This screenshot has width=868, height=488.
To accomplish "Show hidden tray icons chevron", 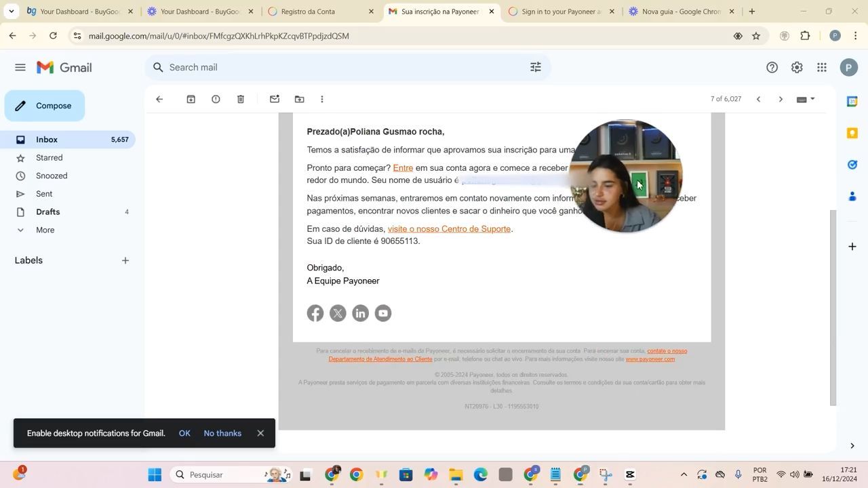I will click(x=684, y=475).
